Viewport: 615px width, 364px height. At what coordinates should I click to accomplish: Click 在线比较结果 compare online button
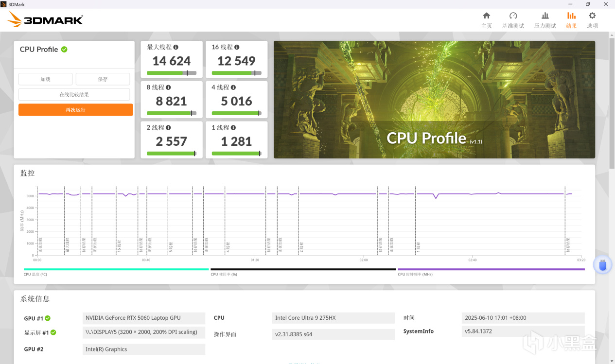coord(74,95)
